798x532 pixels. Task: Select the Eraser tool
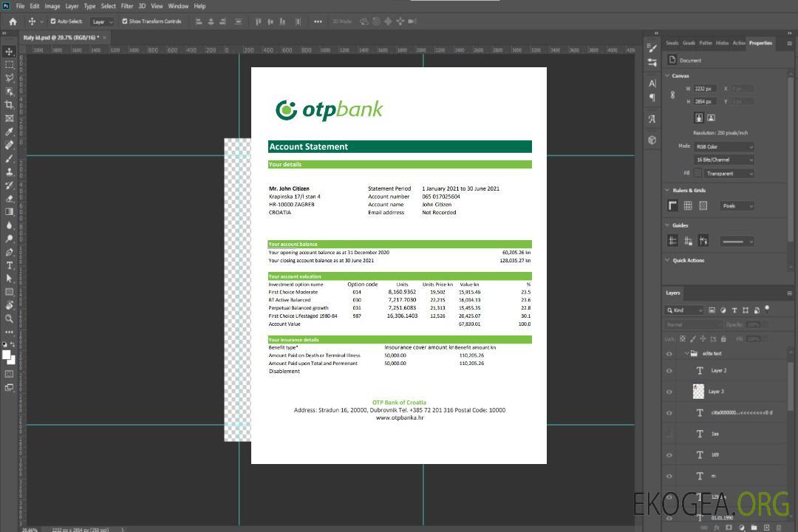click(9, 199)
